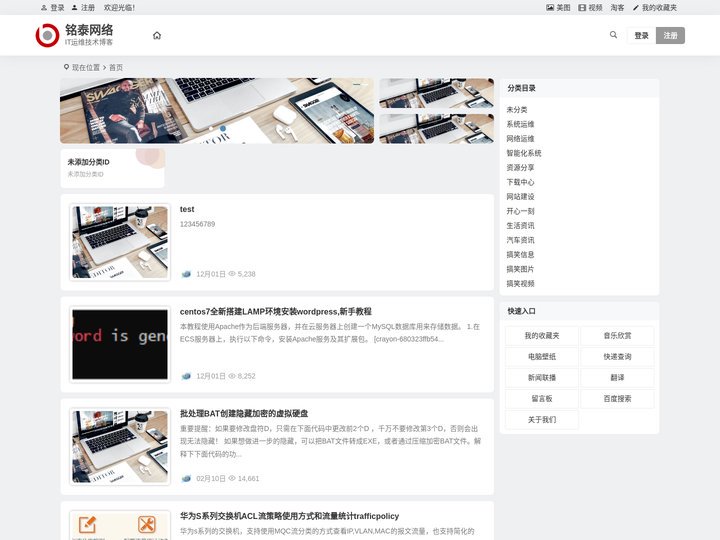Open 淘客 link in the top bar

coord(617,7)
